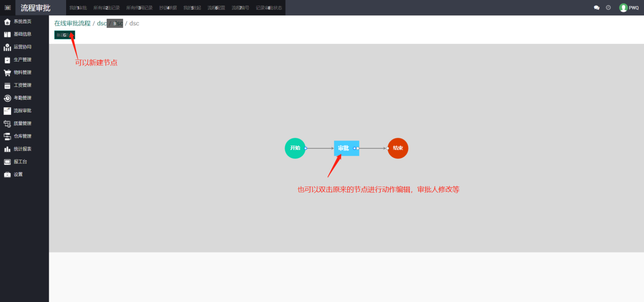Switch to 我的审批 top menu

pos(78,8)
